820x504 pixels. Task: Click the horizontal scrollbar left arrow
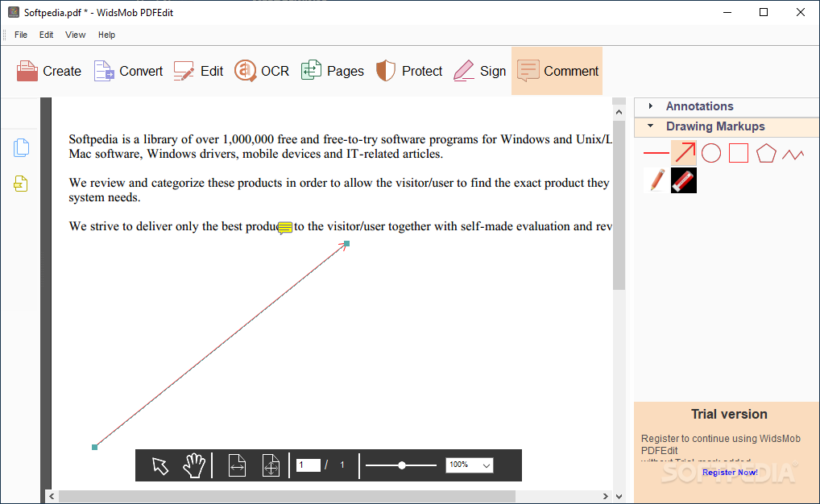[x=52, y=496]
